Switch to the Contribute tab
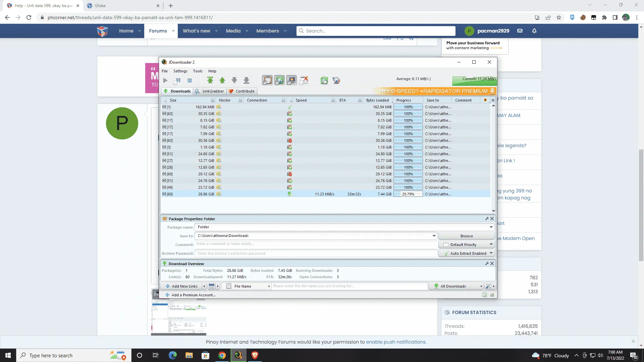 point(242,91)
